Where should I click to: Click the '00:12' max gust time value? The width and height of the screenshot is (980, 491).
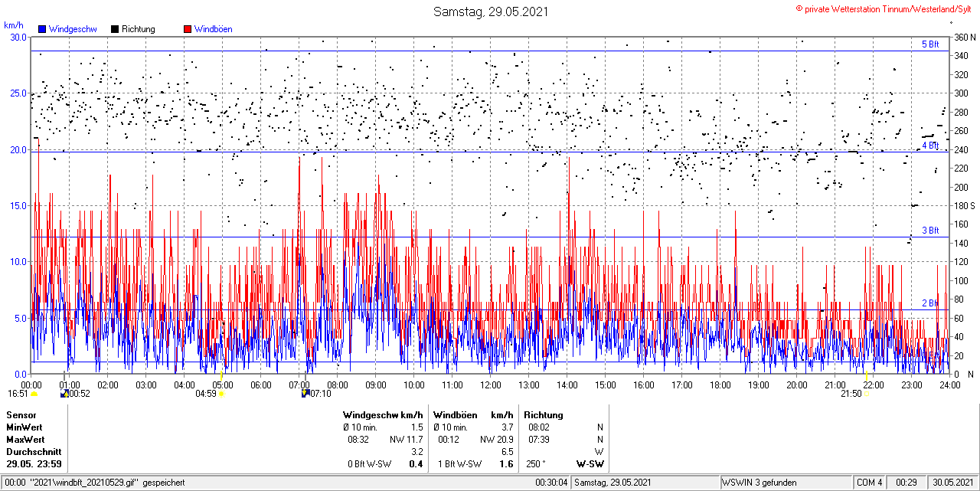point(449,440)
